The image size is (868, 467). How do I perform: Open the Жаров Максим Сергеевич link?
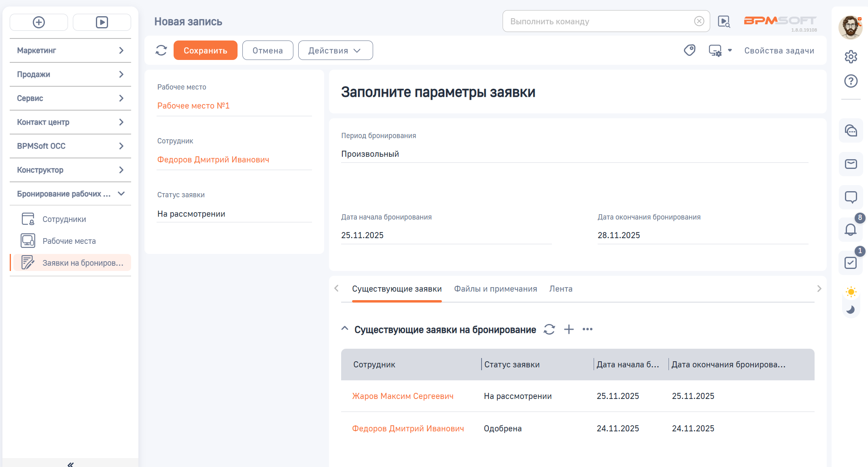[403, 396]
